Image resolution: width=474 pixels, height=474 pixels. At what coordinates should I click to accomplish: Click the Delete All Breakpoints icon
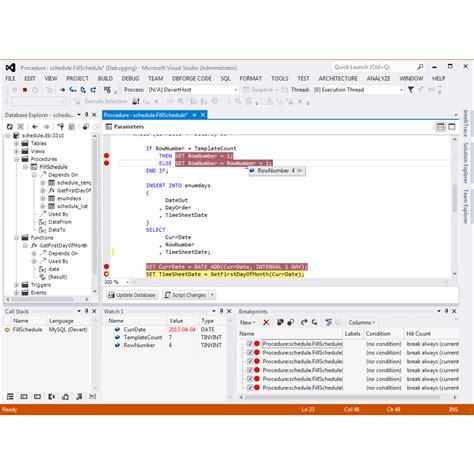280,322
